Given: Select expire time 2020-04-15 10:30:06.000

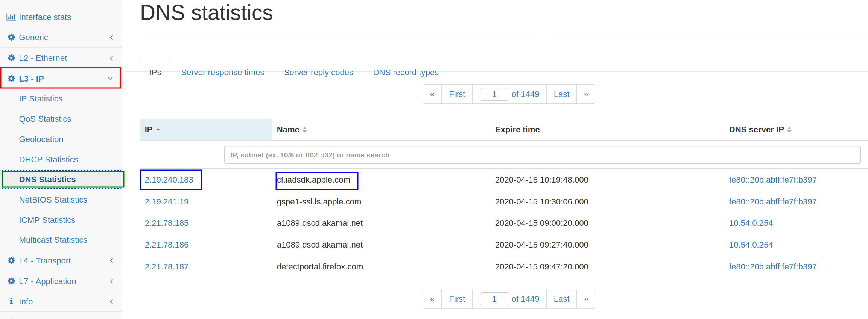Looking at the screenshot, I should (541, 201).
